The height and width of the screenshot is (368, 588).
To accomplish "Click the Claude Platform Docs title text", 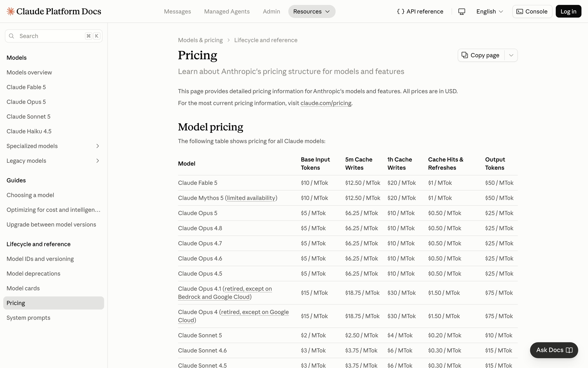I will 59,11.
